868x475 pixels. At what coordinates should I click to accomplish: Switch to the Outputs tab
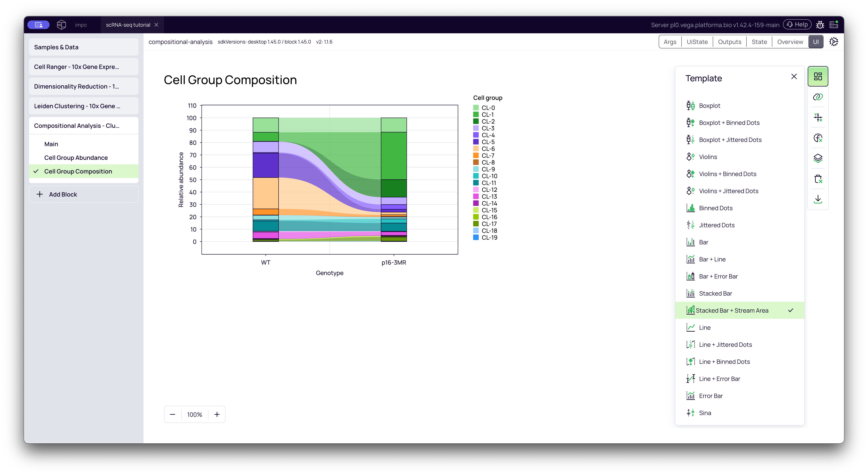[x=730, y=42]
